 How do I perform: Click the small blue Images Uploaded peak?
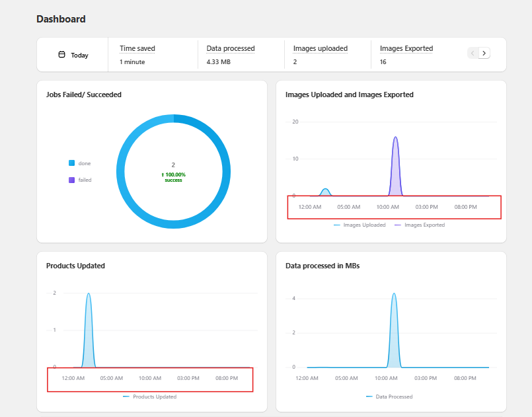pyautogui.click(x=325, y=192)
